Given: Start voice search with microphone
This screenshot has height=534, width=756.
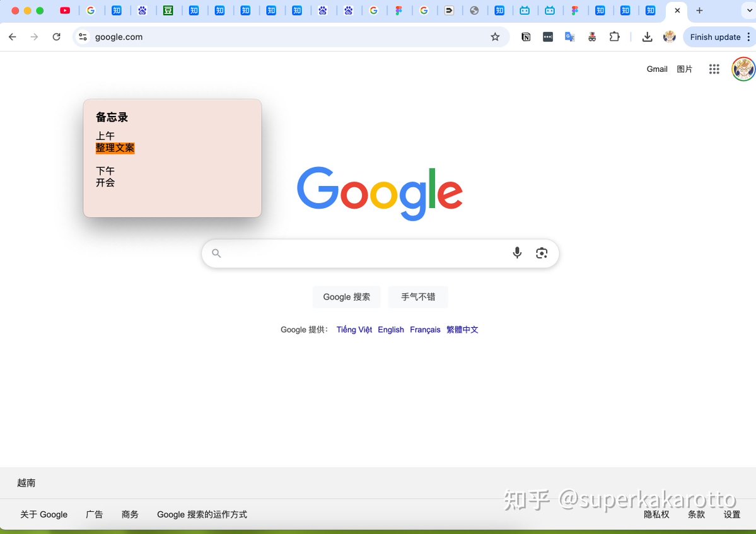Looking at the screenshot, I should pos(517,253).
